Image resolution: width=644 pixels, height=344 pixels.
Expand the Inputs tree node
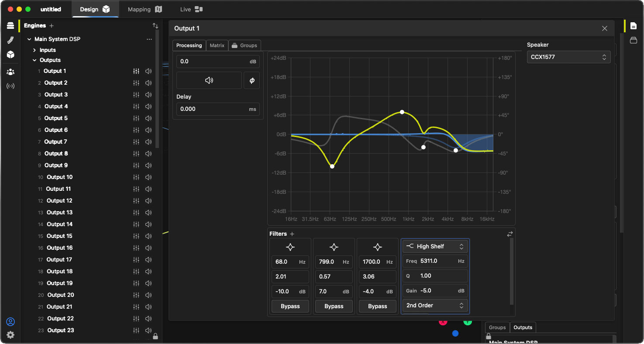click(x=34, y=50)
